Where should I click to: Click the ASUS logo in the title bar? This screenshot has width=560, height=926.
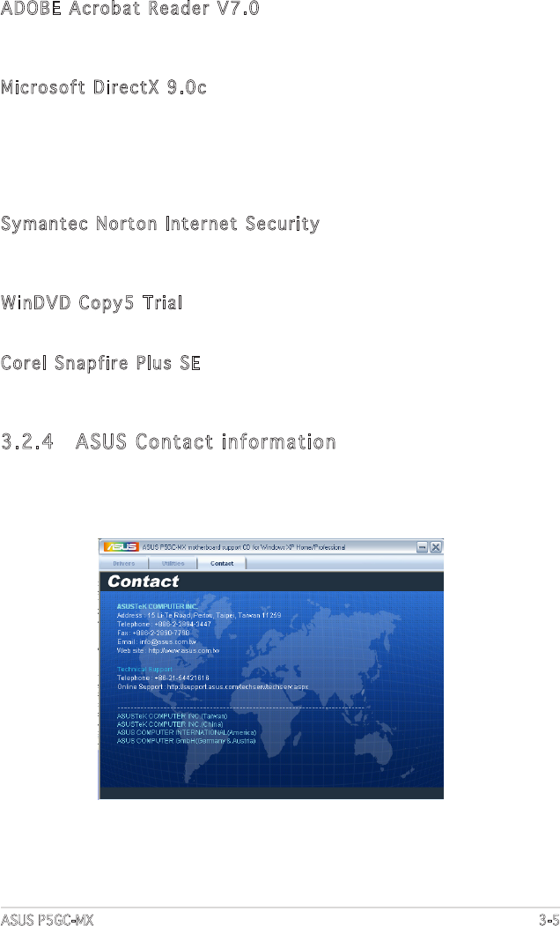click(x=121, y=547)
